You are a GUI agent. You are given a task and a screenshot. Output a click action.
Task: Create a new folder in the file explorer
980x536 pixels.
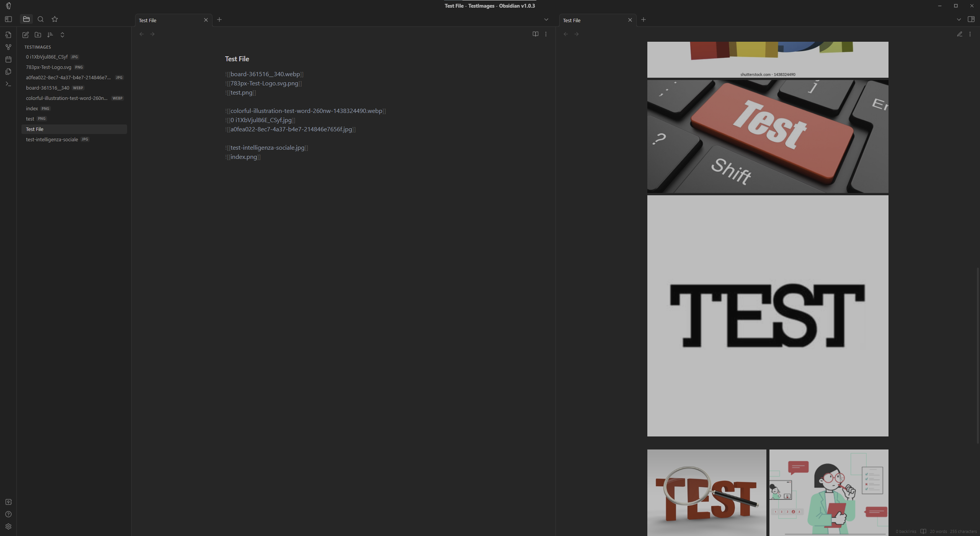pyautogui.click(x=38, y=35)
